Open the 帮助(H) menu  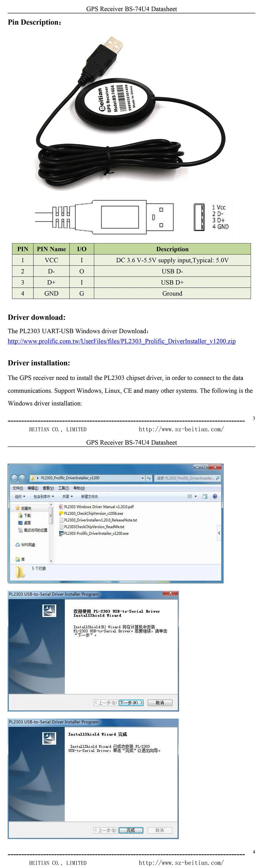[79, 488]
